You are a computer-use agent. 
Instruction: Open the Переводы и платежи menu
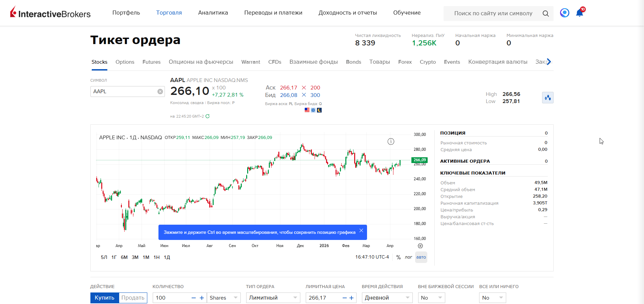click(273, 13)
